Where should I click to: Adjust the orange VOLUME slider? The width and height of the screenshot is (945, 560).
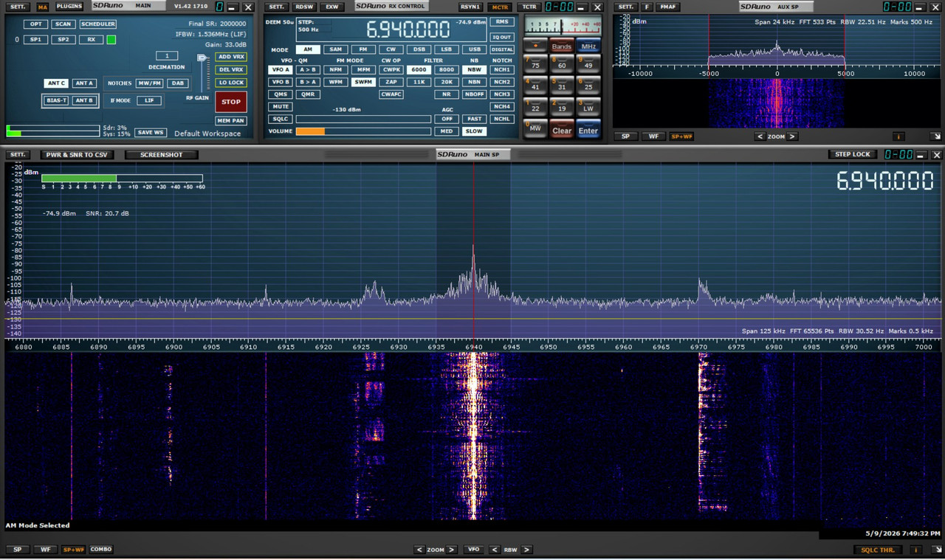coord(363,131)
